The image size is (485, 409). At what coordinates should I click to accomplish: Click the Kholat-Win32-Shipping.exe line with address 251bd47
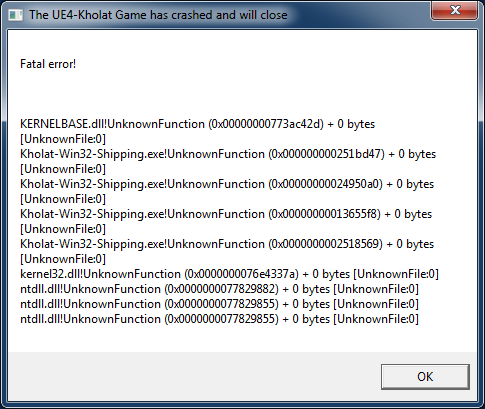click(228, 154)
